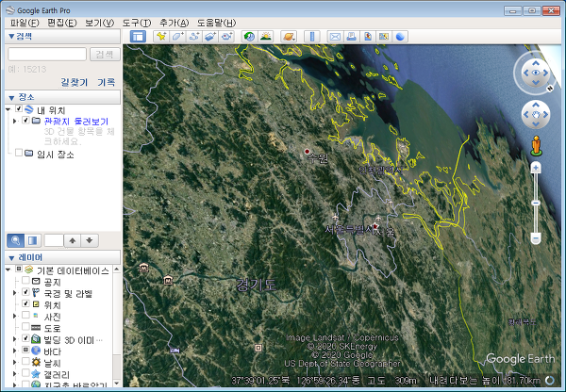The image size is (566, 392).
Task: Show historical imagery clock tool
Action: click(249, 37)
